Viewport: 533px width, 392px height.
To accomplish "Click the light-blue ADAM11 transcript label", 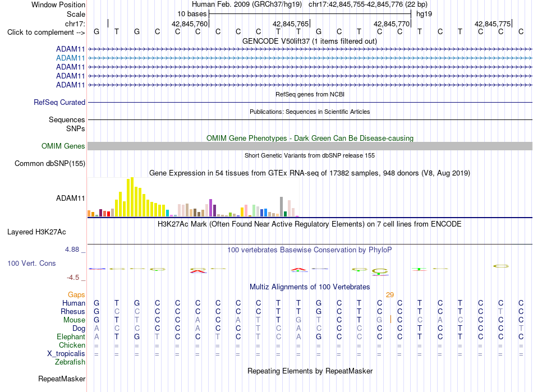I will (x=70, y=58).
